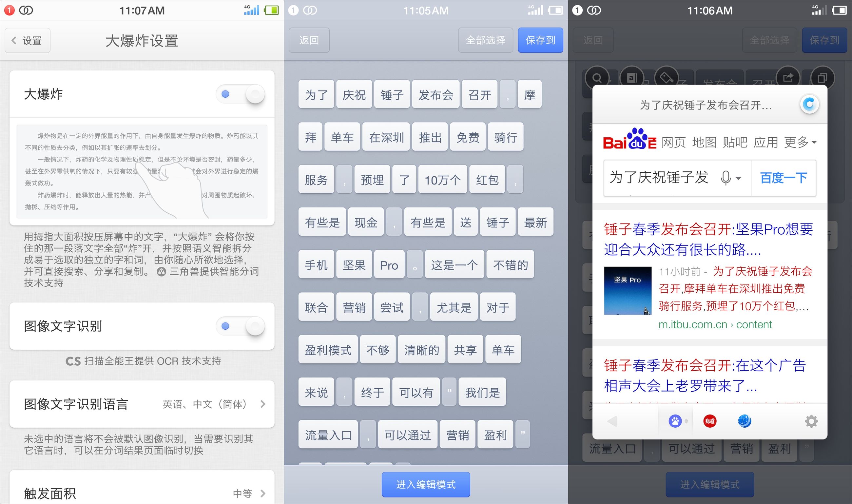Image resolution: width=852 pixels, height=504 pixels.
Task: Tap the red notification badge on settings screen
Action: 9,10
